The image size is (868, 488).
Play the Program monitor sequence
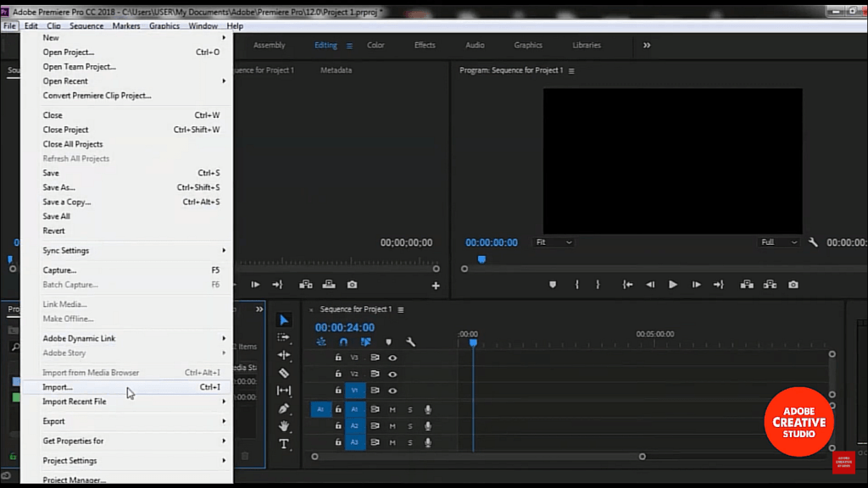click(x=672, y=285)
